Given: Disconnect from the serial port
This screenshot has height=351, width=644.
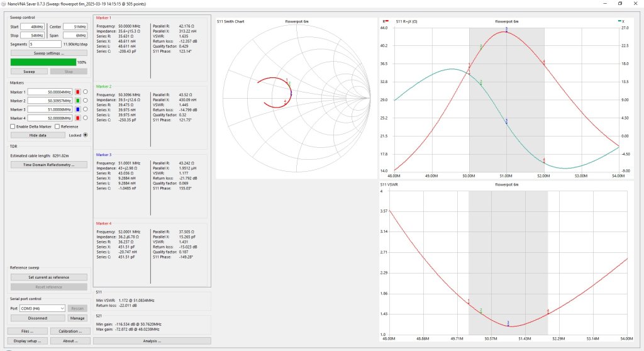Looking at the screenshot, I should click(38, 318).
